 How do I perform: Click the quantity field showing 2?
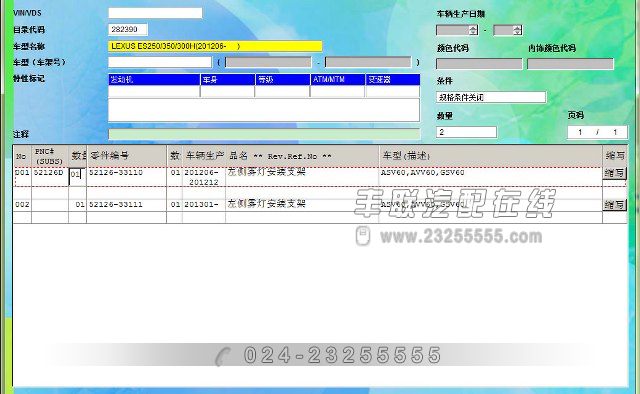466,132
